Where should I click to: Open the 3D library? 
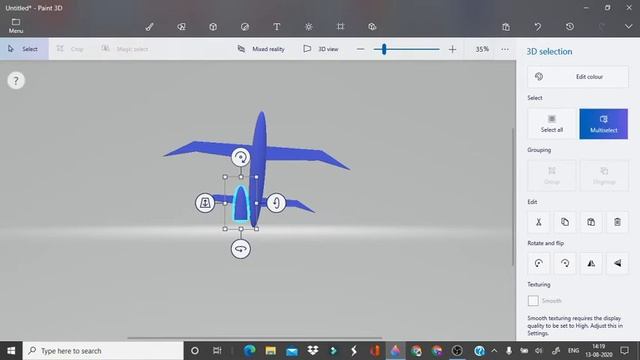coord(372,27)
